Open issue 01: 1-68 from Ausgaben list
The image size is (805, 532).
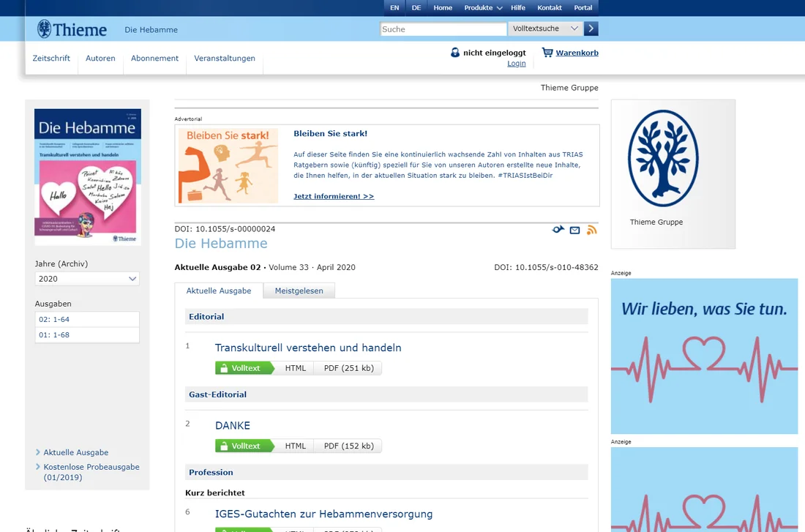pos(87,334)
